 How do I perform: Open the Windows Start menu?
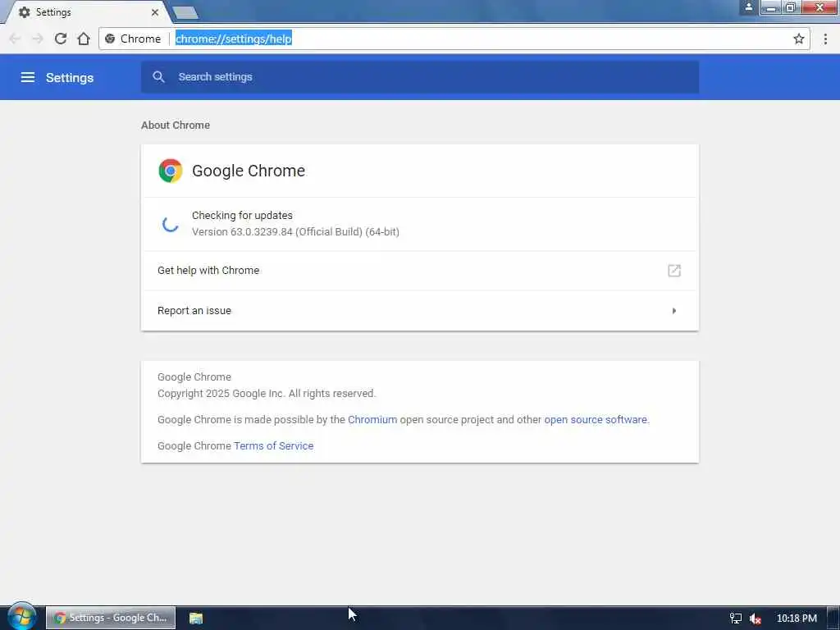tap(22, 617)
